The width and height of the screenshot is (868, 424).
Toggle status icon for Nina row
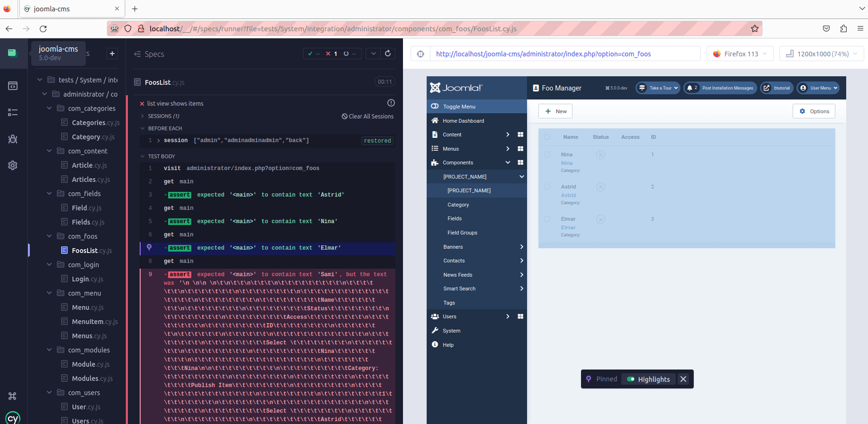pos(600,154)
